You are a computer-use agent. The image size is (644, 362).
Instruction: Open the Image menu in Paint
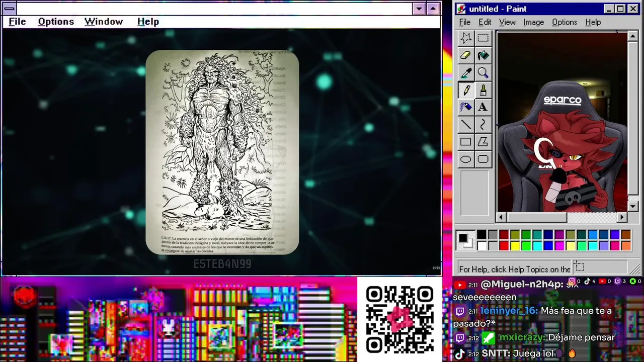533,22
